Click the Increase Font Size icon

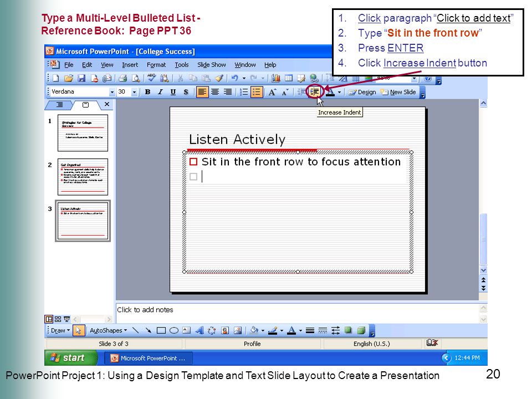272,92
